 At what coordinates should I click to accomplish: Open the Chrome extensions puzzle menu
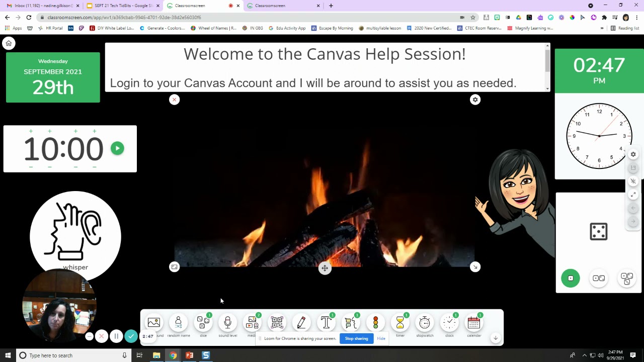pyautogui.click(x=604, y=17)
